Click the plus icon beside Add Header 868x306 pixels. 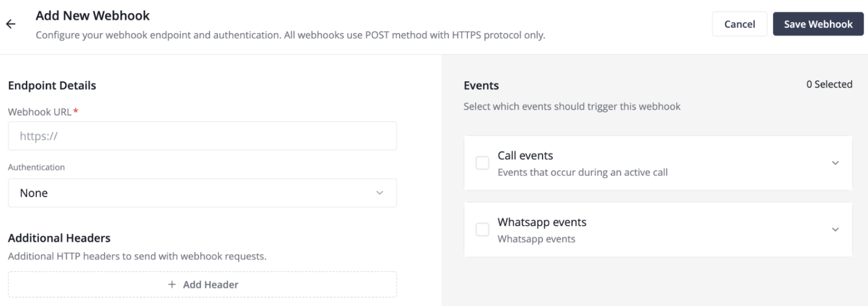[x=172, y=284]
